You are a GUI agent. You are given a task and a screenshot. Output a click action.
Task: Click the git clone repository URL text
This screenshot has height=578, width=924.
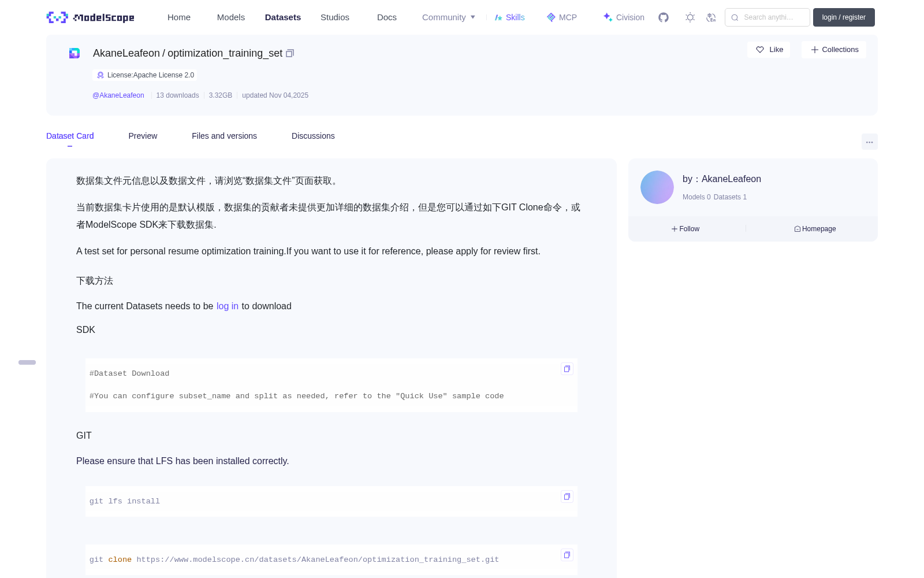[x=318, y=560]
